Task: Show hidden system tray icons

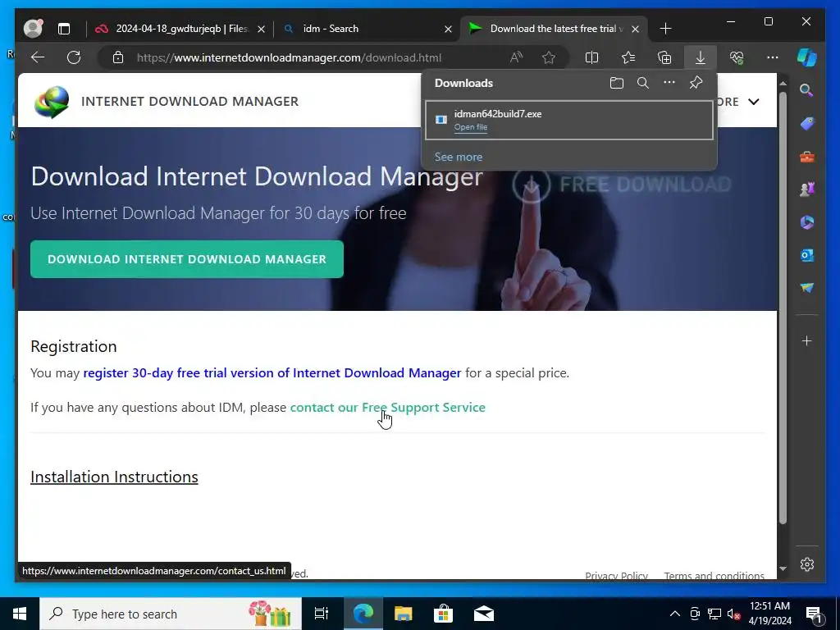Action: pyautogui.click(x=675, y=614)
